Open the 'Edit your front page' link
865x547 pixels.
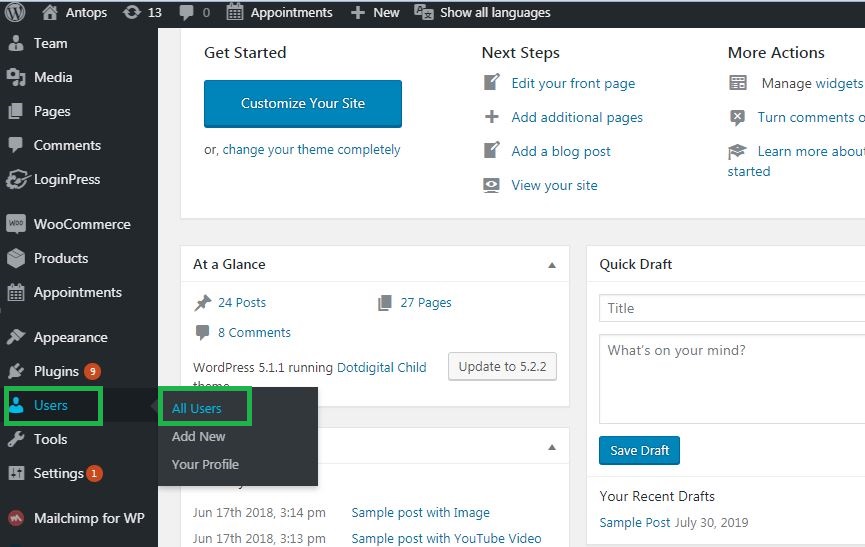point(573,83)
